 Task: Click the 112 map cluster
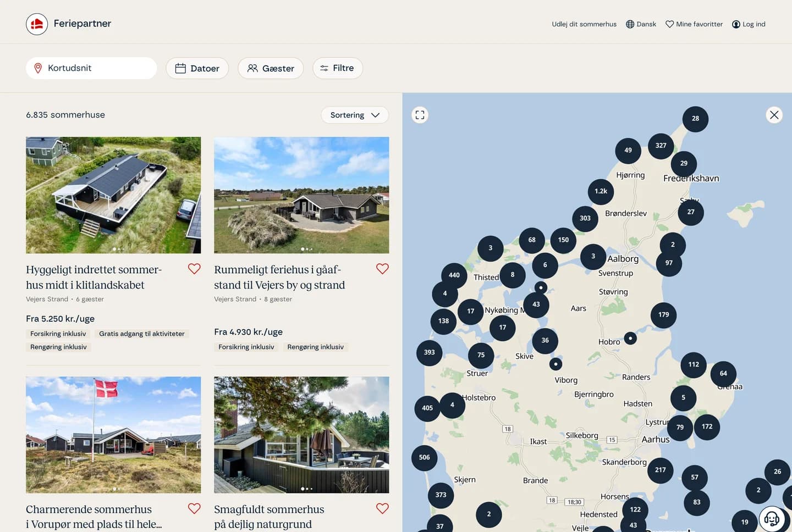pos(694,364)
